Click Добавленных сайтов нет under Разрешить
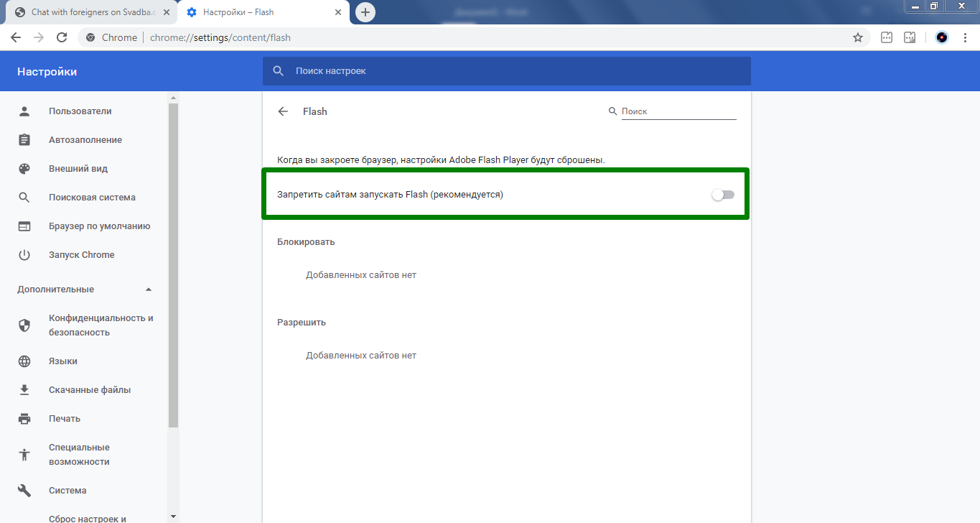 (361, 356)
